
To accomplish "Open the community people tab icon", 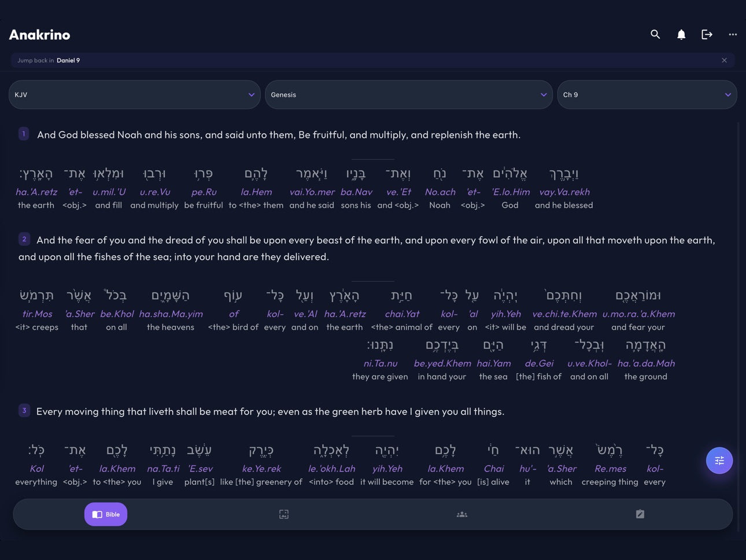I will [x=462, y=514].
